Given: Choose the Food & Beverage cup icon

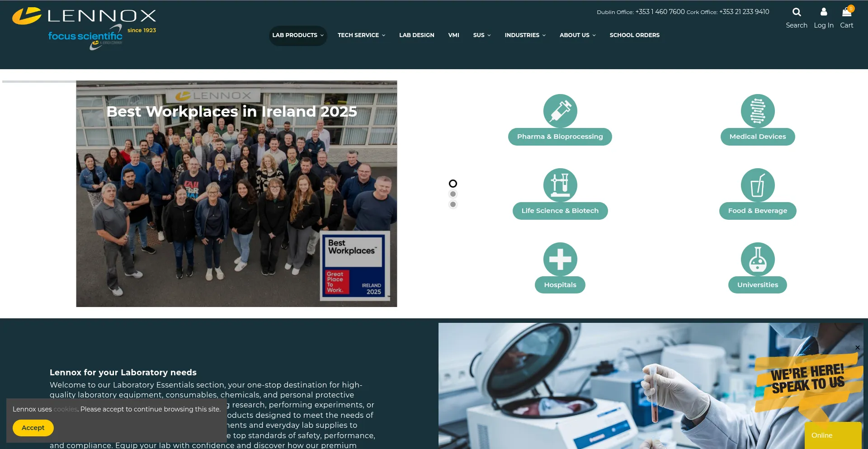Looking at the screenshot, I should pyautogui.click(x=757, y=185).
